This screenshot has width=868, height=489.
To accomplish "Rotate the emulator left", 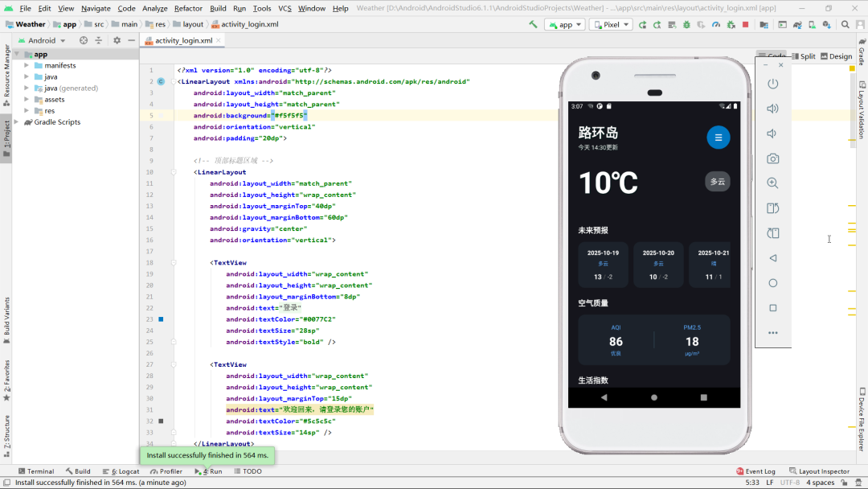I will [x=773, y=208].
